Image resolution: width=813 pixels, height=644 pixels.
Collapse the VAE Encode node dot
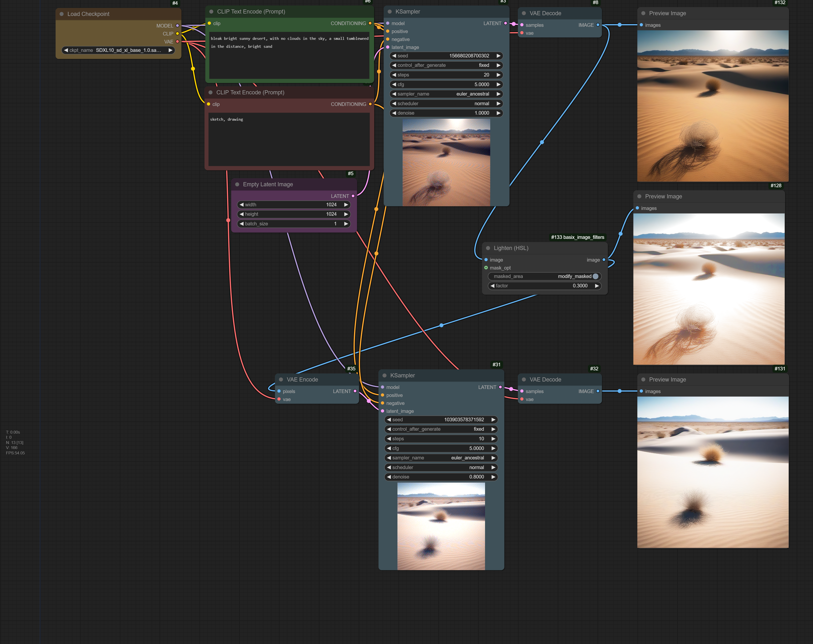coord(281,380)
